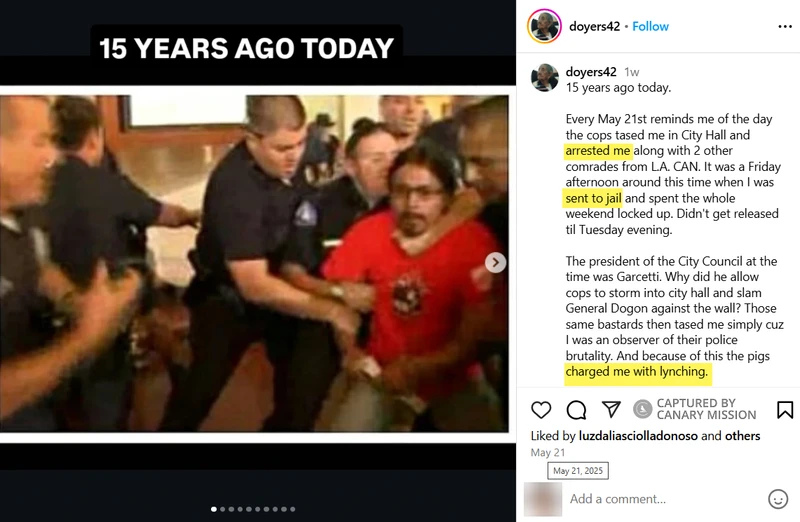800x522 pixels.
Task: Open more options three-dot menu
Action: (x=785, y=27)
